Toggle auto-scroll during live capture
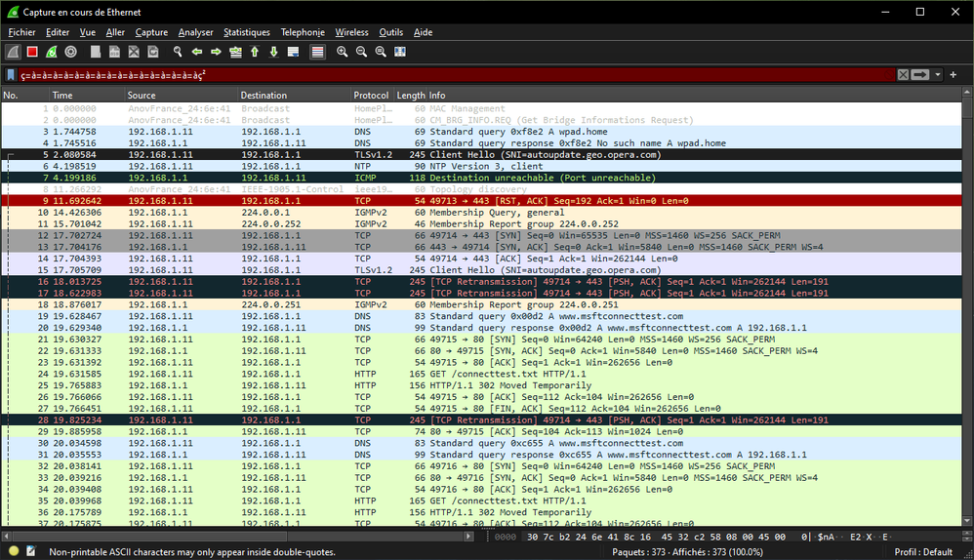Image resolution: width=974 pixels, height=560 pixels. tap(293, 52)
